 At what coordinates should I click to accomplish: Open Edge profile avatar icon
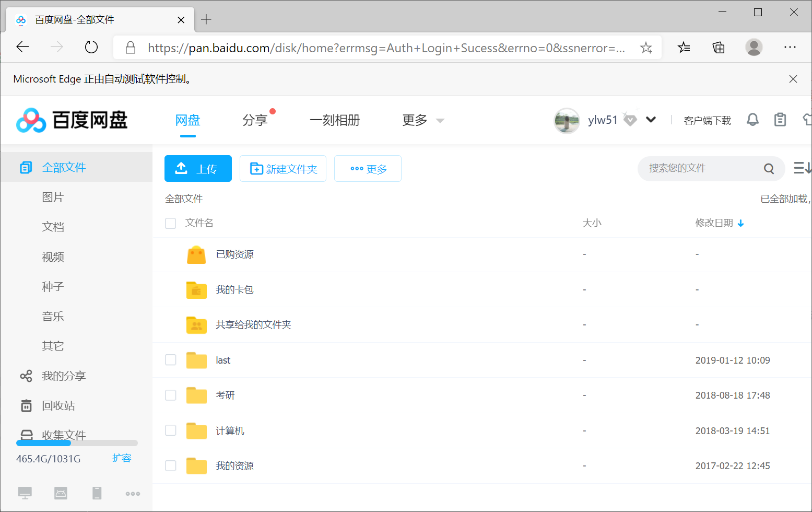point(754,48)
